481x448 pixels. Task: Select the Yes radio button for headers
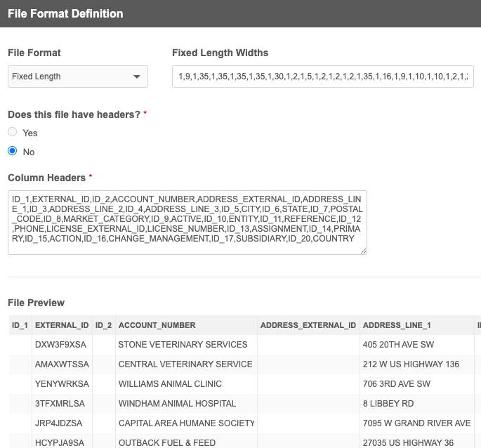coord(12,133)
